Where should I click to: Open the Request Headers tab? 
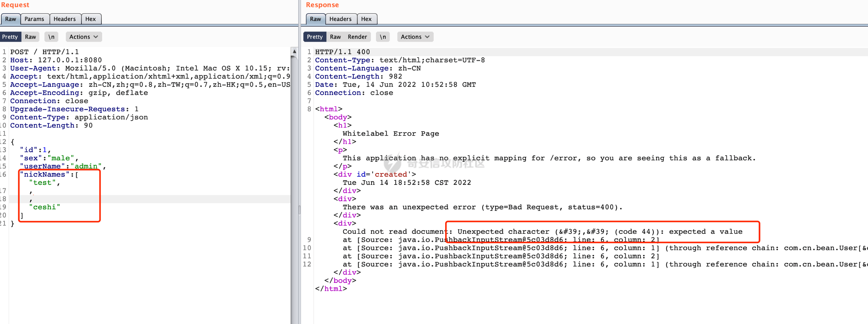[64, 19]
